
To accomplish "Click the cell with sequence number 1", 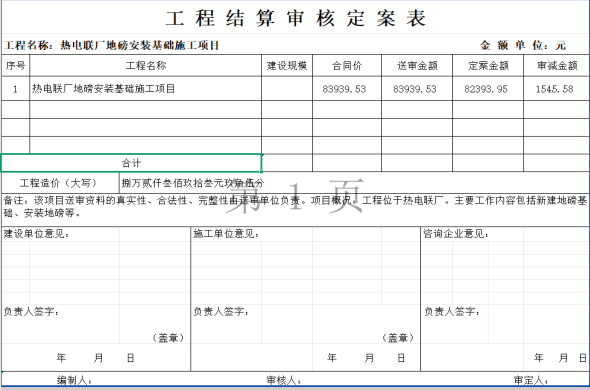I will tap(15, 89).
